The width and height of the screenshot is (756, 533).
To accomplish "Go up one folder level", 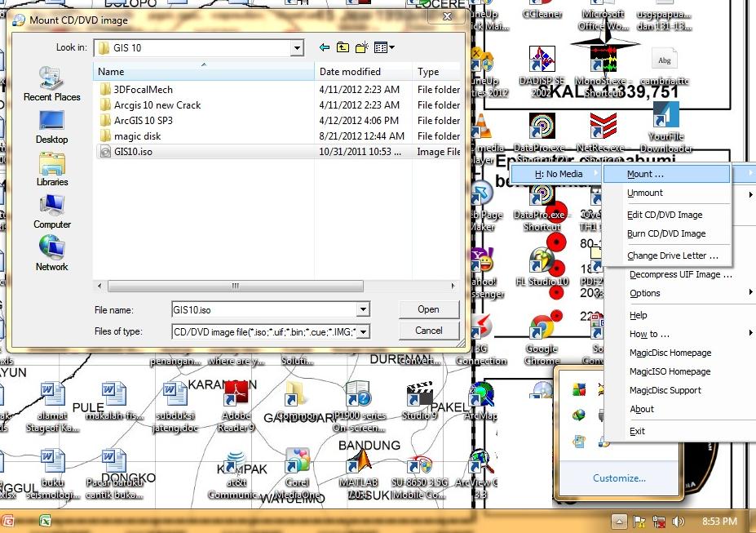I will point(343,47).
